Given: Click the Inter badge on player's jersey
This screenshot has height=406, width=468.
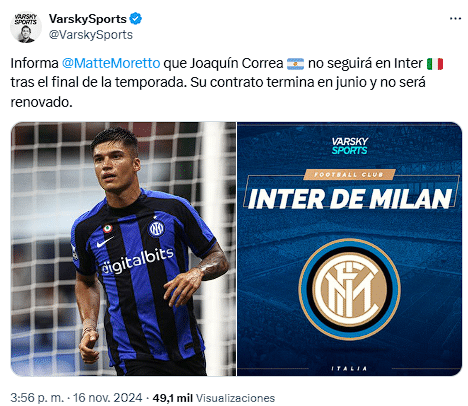Looking at the screenshot, I should [156, 228].
